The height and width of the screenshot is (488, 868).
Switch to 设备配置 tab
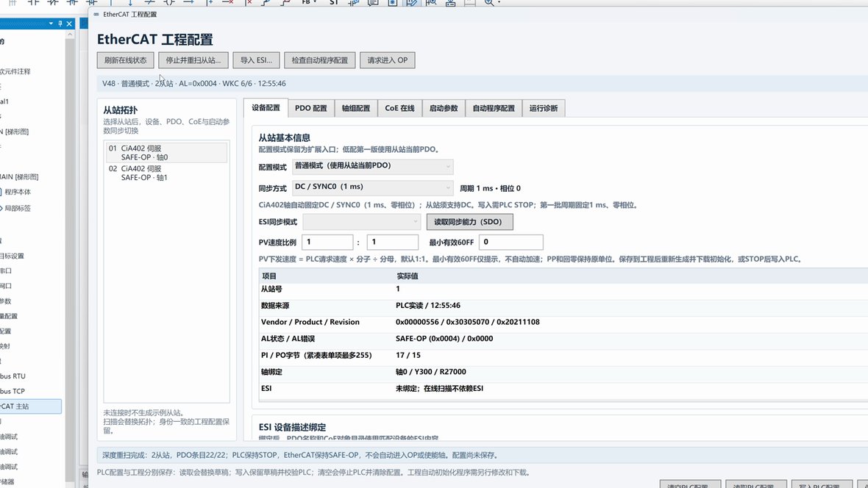266,108
